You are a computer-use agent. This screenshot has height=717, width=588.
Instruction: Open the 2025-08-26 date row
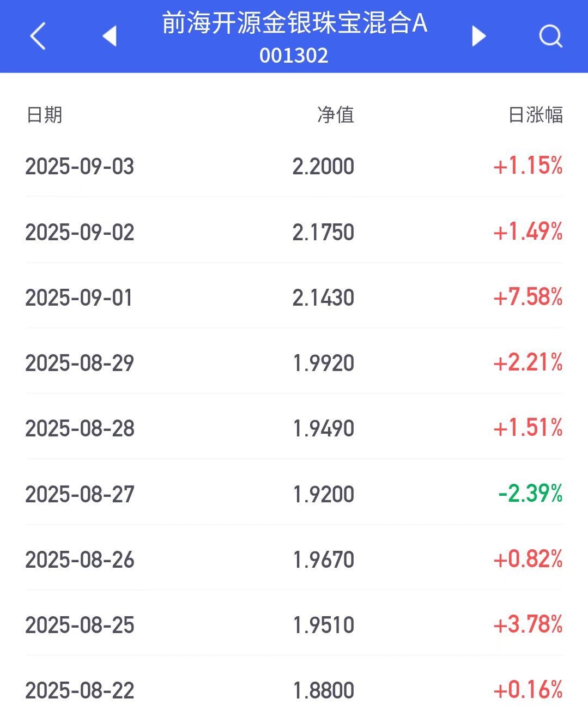pyautogui.click(x=294, y=560)
